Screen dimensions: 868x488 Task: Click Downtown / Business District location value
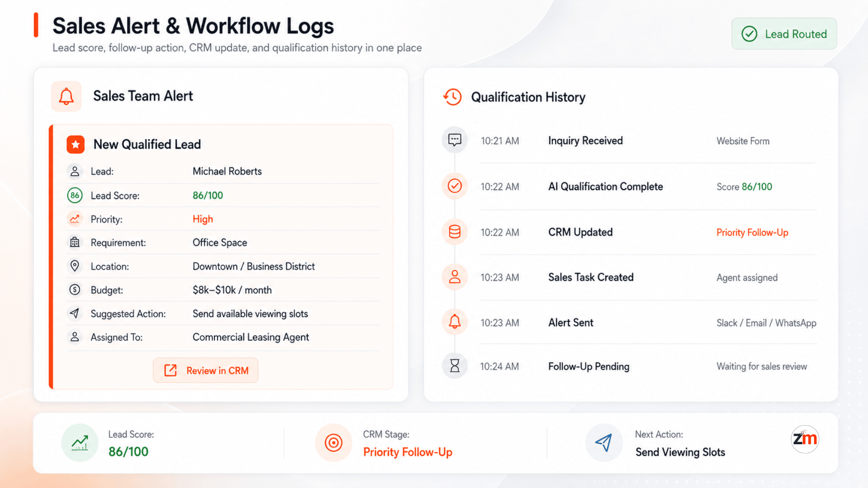(254, 266)
